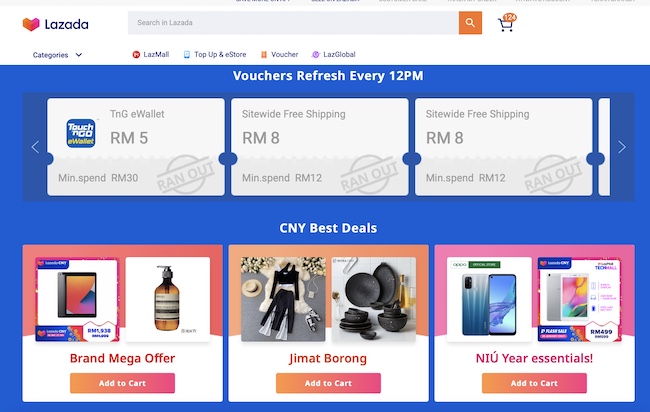The width and height of the screenshot is (650, 412).
Task: Select the middle Sitewide Free Shipping voucher
Action: coord(320,147)
